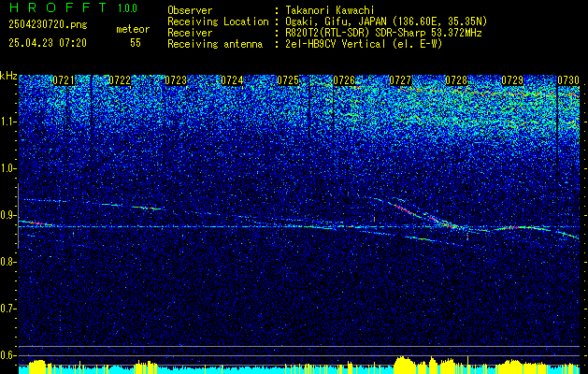This screenshot has height=374, width=588.
Task: Click the 2el-HB9CV Vertical antenna text
Action: (364, 44)
